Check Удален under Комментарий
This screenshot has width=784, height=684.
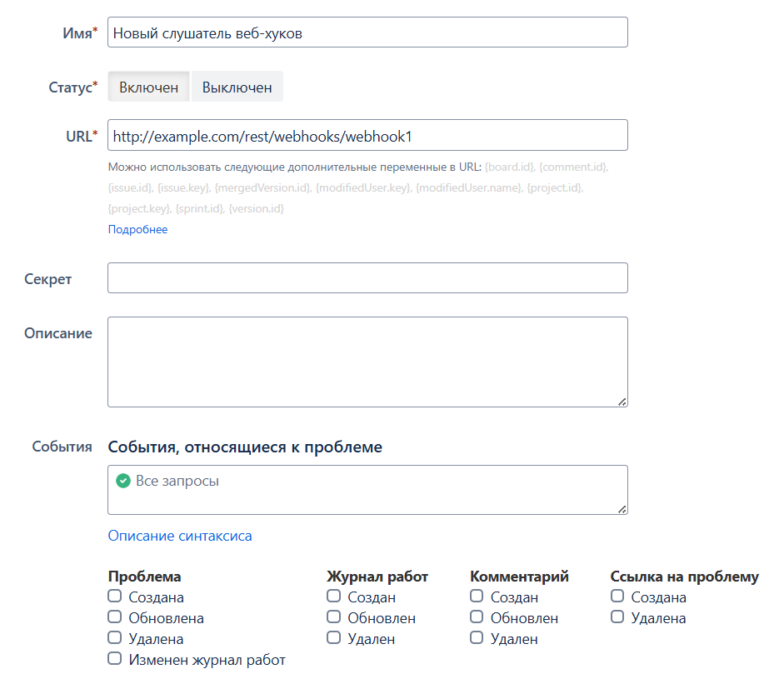point(477,638)
